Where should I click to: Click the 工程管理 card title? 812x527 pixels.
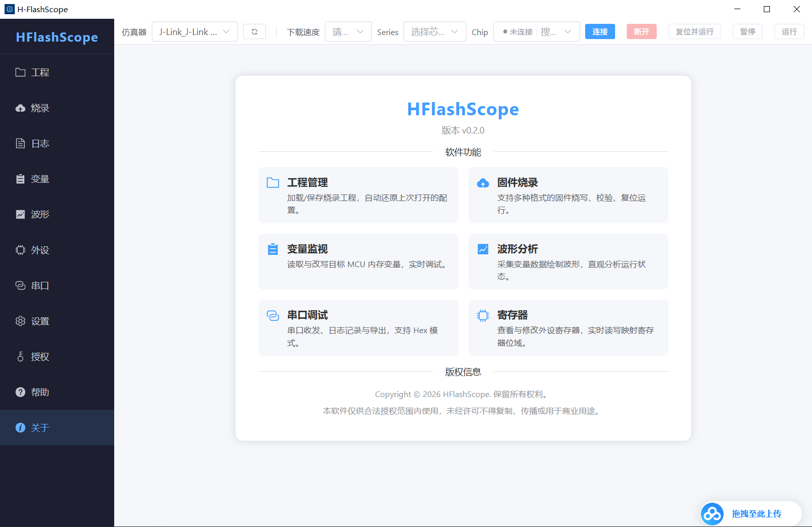(x=308, y=182)
